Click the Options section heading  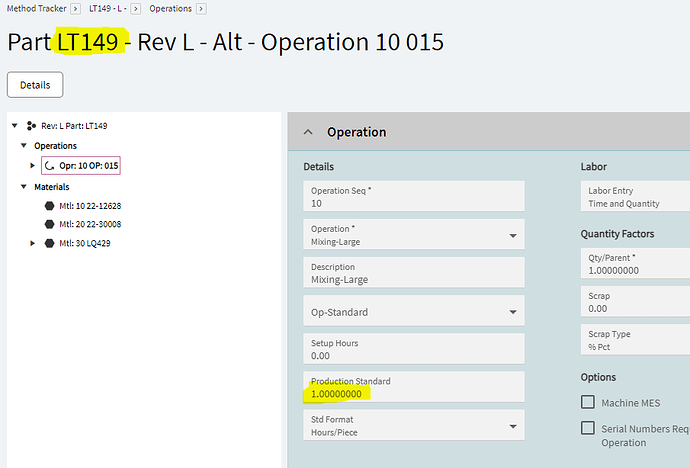(x=598, y=377)
